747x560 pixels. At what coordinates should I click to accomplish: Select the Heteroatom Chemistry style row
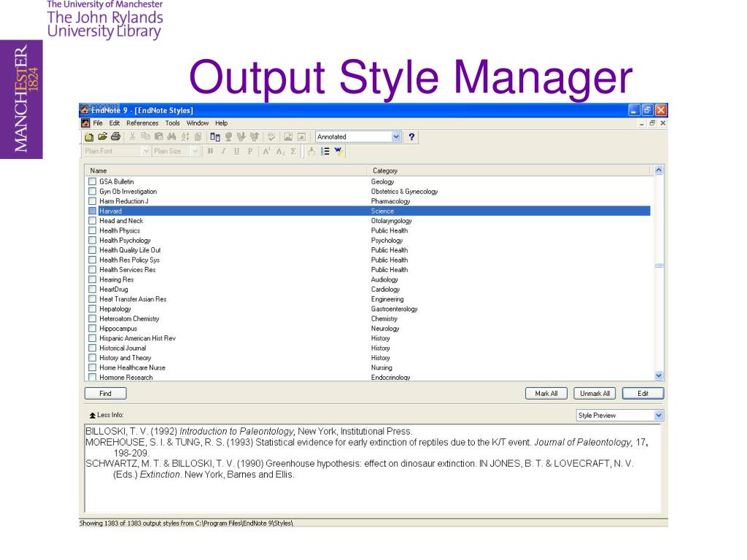click(x=368, y=319)
